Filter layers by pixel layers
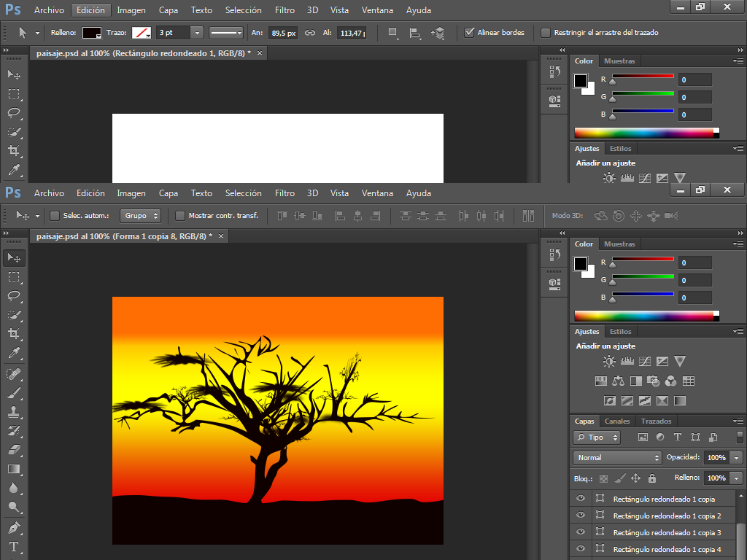This screenshot has width=747, height=560. click(x=643, y=437)
